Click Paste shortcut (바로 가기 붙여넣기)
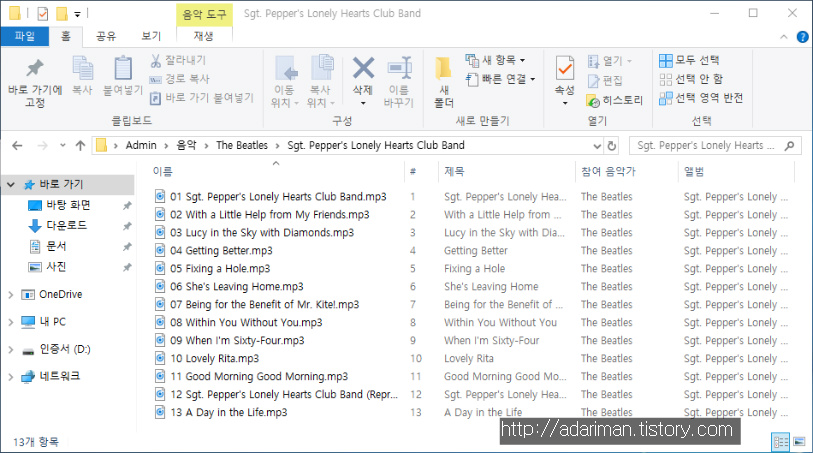813x453 pixels. point(202,97)
